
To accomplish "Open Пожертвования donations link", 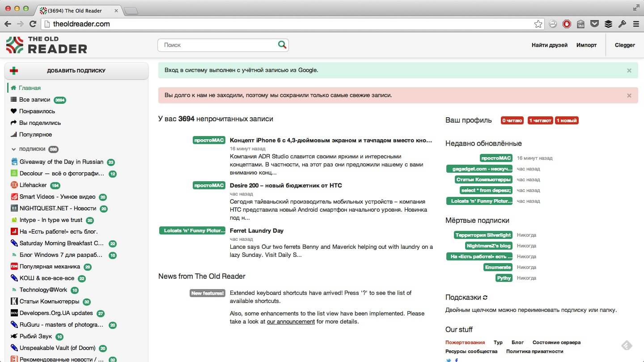I will pos(465,342).
